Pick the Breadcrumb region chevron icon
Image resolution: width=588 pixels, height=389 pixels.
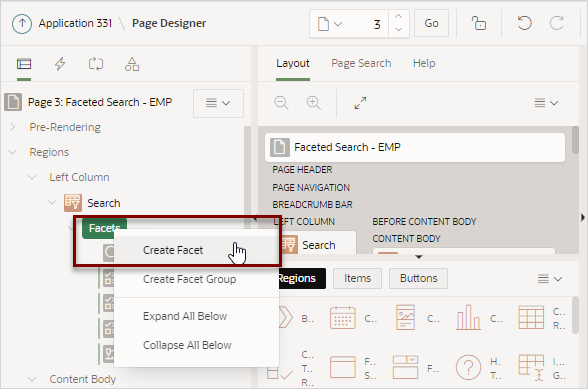[286, 318]
